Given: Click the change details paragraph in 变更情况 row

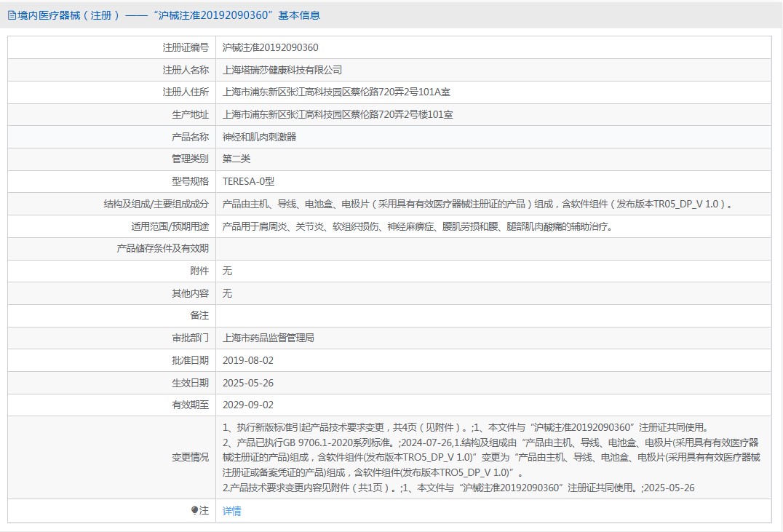Looking at the screenshot, I should (x=491, y=457).
